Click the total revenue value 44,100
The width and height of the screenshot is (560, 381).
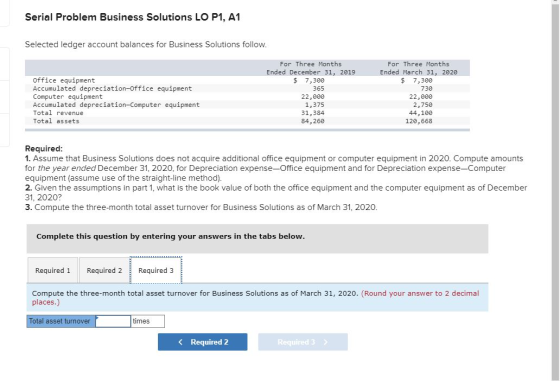421,113
